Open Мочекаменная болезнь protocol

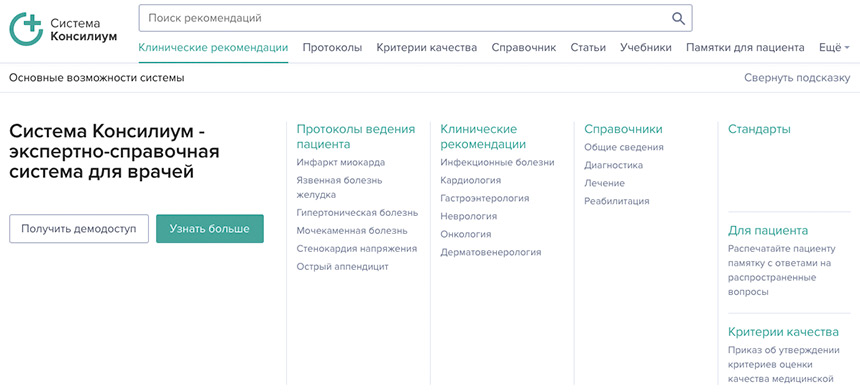point(352,230)
